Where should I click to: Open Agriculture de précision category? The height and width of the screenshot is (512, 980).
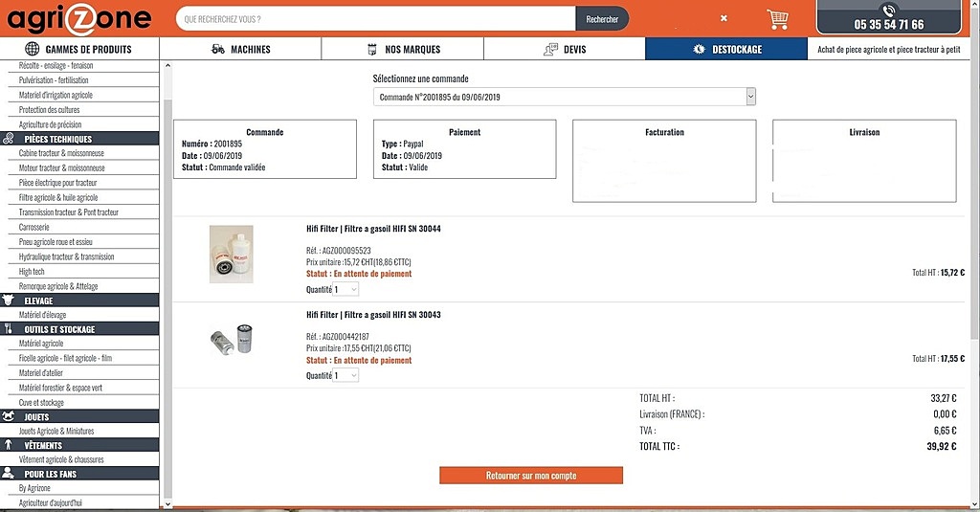click(x=50, y=124)
